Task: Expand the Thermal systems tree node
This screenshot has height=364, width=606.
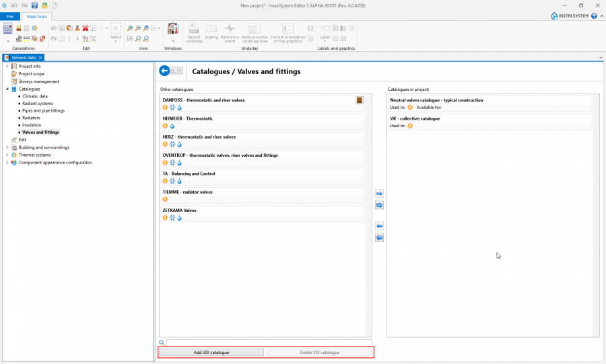Action: 7,155
